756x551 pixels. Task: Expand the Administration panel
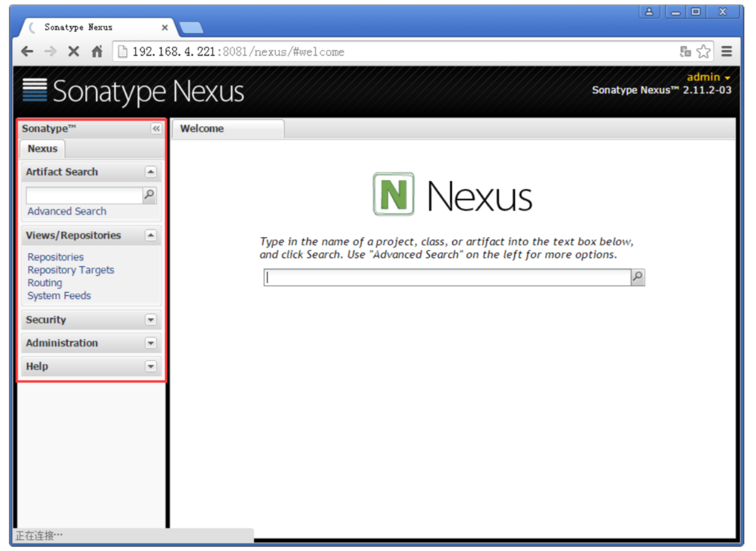click(151, 344)
